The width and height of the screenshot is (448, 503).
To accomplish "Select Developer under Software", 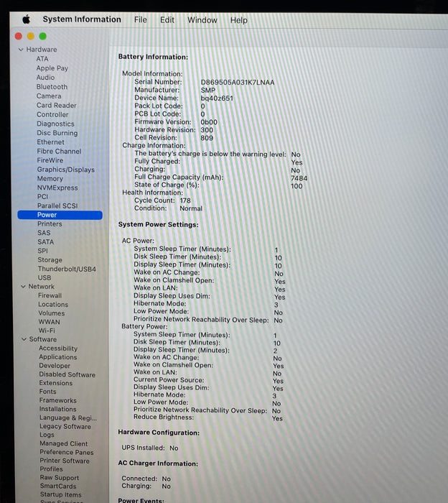I will [x=55, y=366].
